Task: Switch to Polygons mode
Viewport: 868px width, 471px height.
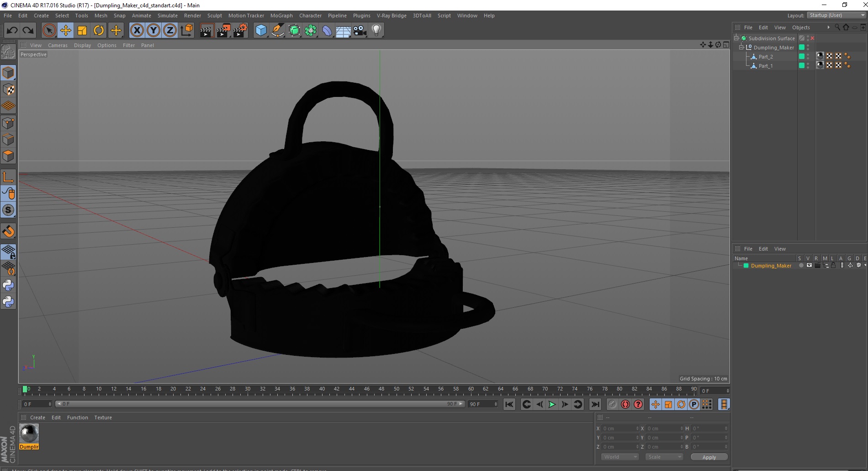Action: [8, 156]
